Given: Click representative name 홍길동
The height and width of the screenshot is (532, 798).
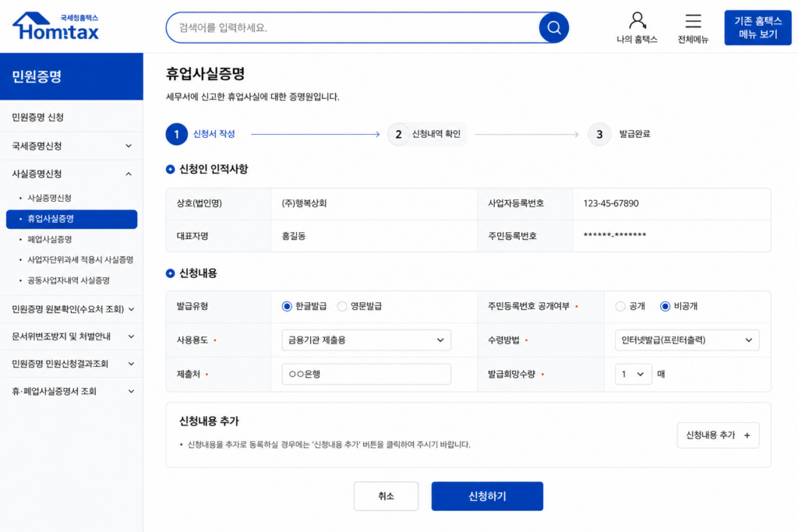Looking at the screenshot, I should 294,236.
